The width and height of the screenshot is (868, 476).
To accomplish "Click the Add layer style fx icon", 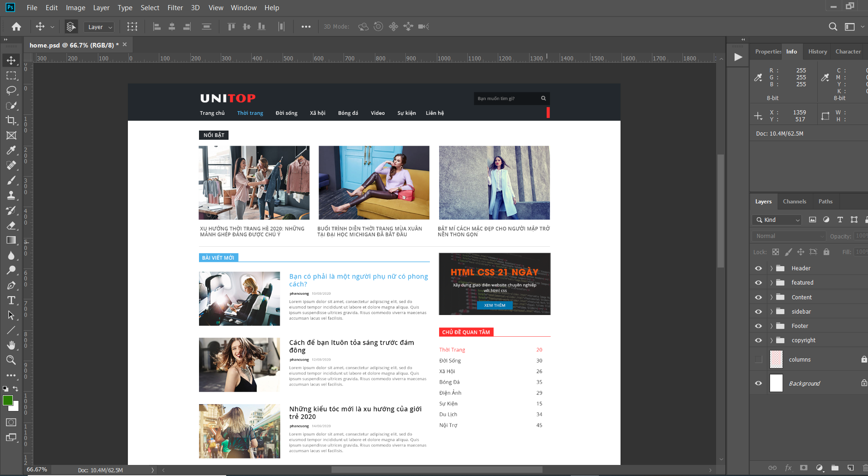I will pyautogui.click(x=789, y=468).
